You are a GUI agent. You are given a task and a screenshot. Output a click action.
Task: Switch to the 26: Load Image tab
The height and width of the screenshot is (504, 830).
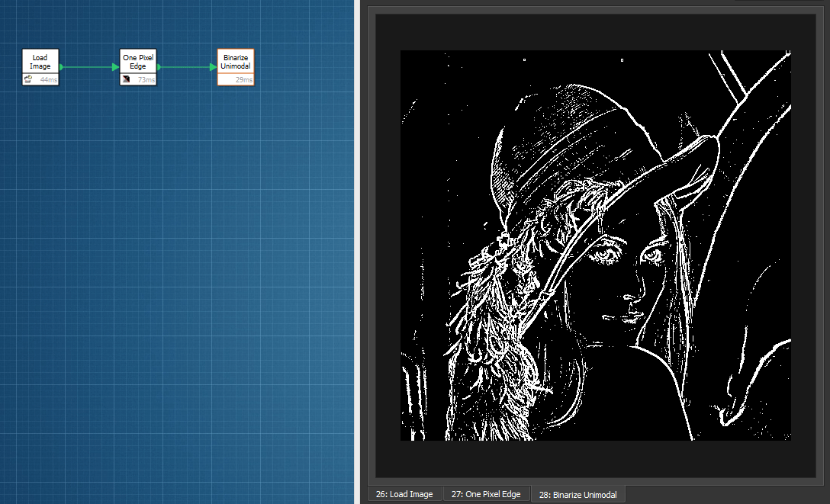404,495
